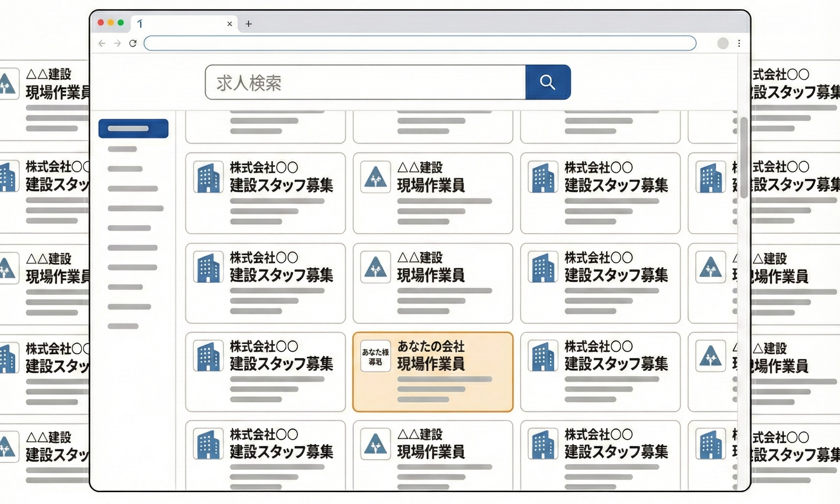Open the highlighted あなたの会社 現場作業員 card
This screenshot has width=840, height=504.
433,372
